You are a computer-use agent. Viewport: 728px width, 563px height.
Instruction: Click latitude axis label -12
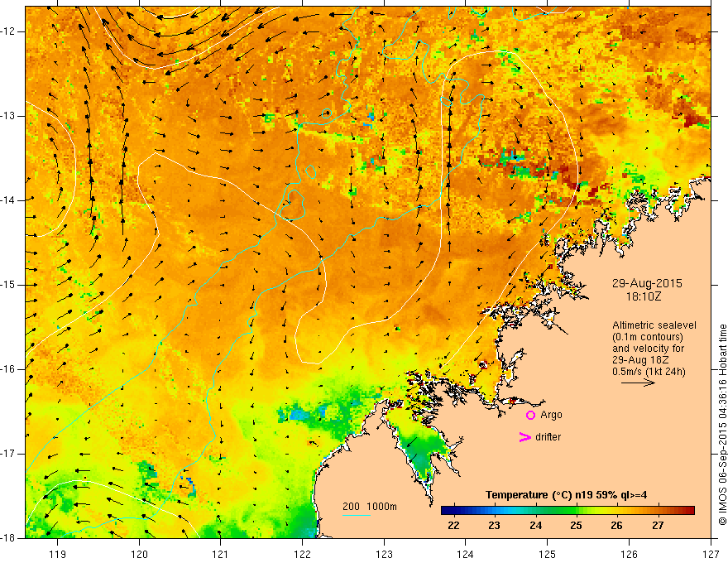point(8,31)
